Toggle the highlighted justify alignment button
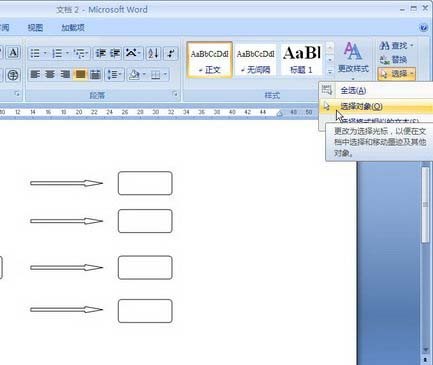 pos(80,74)
